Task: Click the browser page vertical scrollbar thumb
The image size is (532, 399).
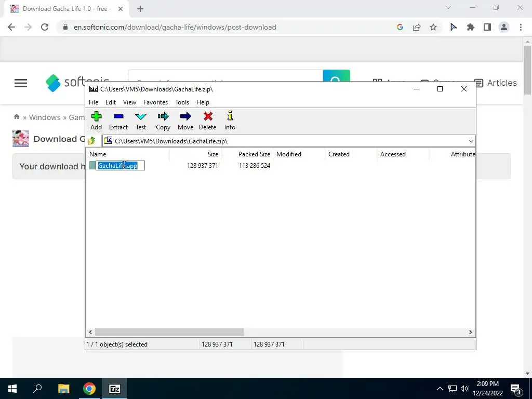Action: pyautogui.click(x=527, y=70)
